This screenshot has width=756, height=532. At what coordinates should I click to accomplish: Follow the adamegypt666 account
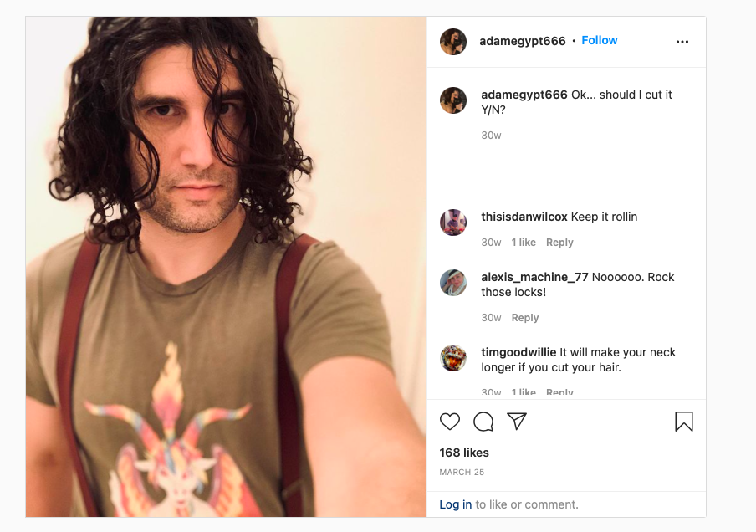600,40
